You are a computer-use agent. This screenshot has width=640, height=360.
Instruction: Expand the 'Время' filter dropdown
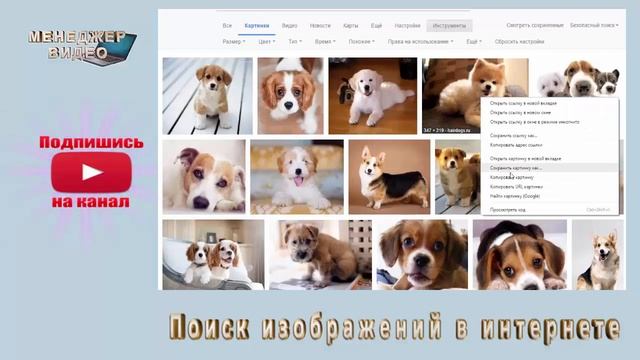(325, 42)
